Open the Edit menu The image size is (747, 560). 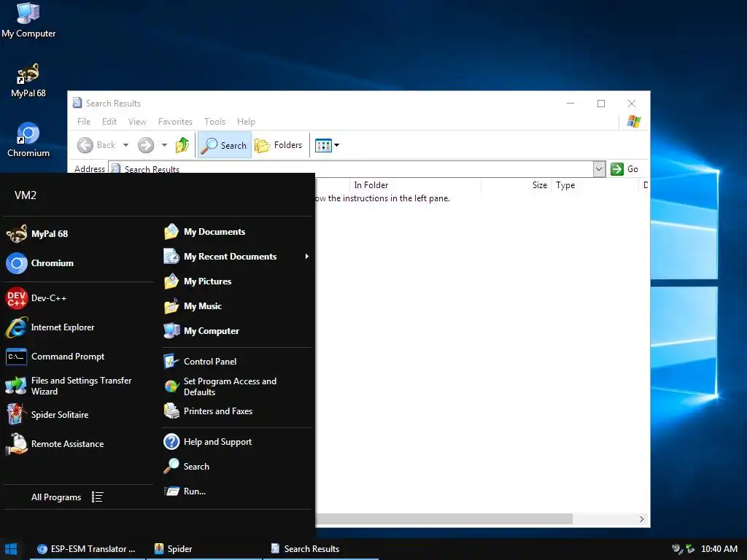[109, 122]
